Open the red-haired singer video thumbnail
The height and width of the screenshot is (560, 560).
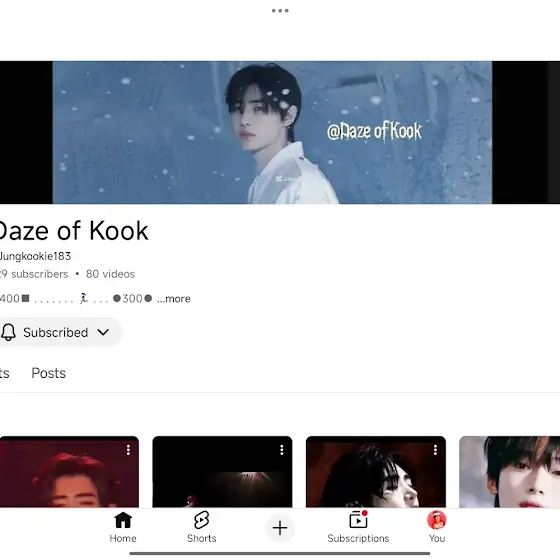(x=69, y=471)
